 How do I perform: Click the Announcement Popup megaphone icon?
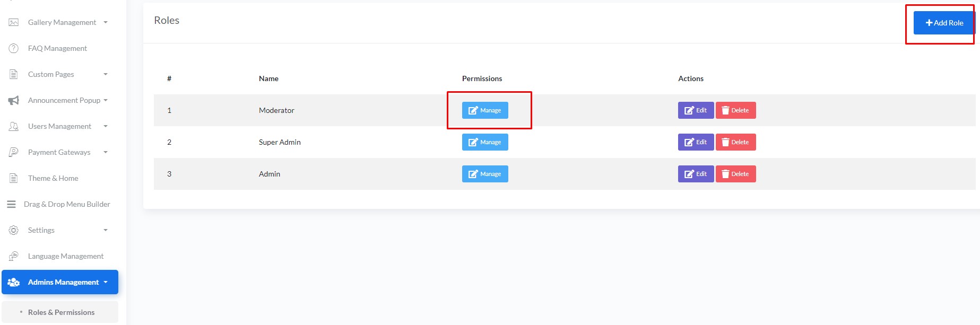coord(14,100)
